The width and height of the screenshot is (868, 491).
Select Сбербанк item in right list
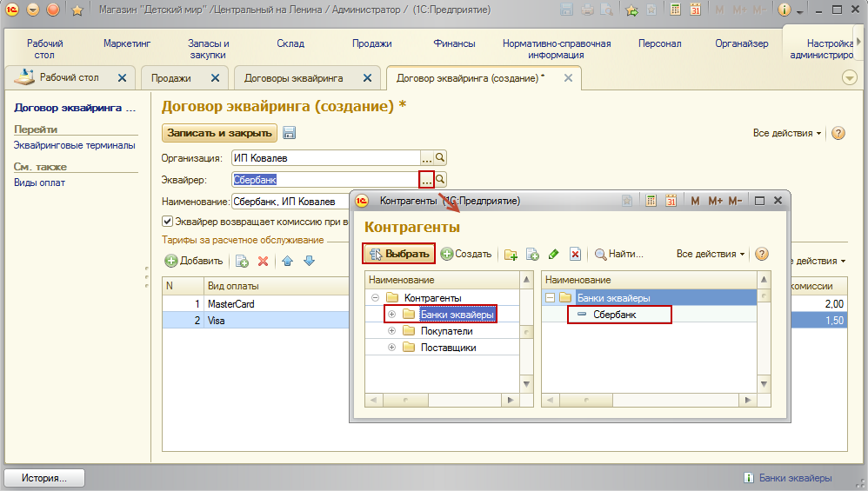[x=614, y=314]
